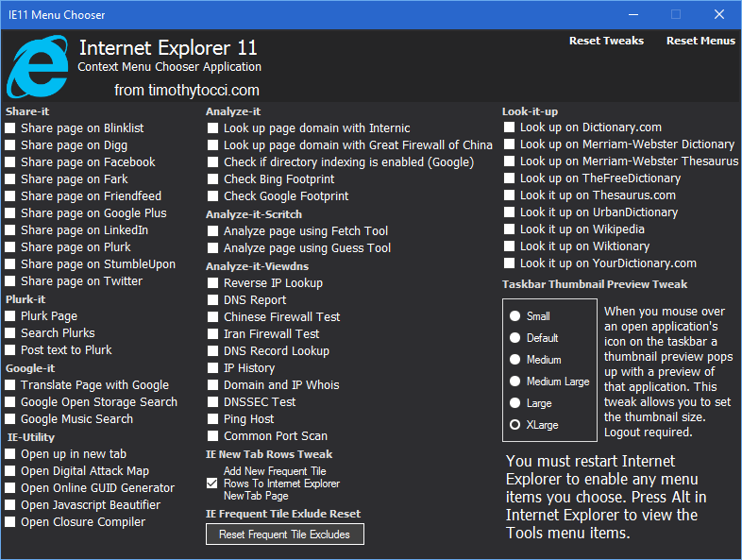
Task: Check Iran Firewall Test
Action: (213, 334)
